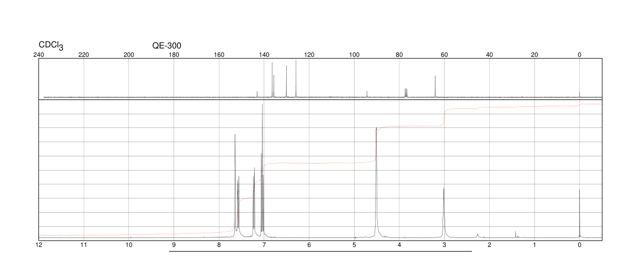Click the 2 ppm proton axis label
This screenshot has height=278, width=644.
[x=489, y=245]
